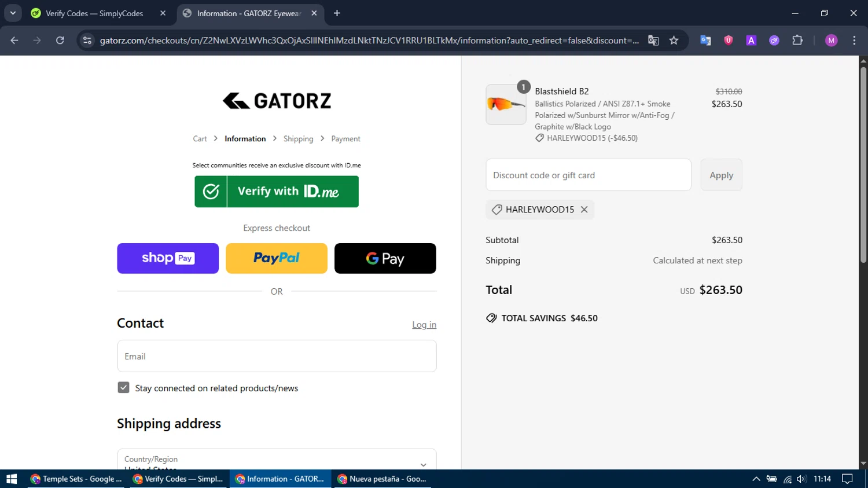Screen dimensions: 868x488
Task: Open the Chrome profile avatar M
Action: (832, 41)
